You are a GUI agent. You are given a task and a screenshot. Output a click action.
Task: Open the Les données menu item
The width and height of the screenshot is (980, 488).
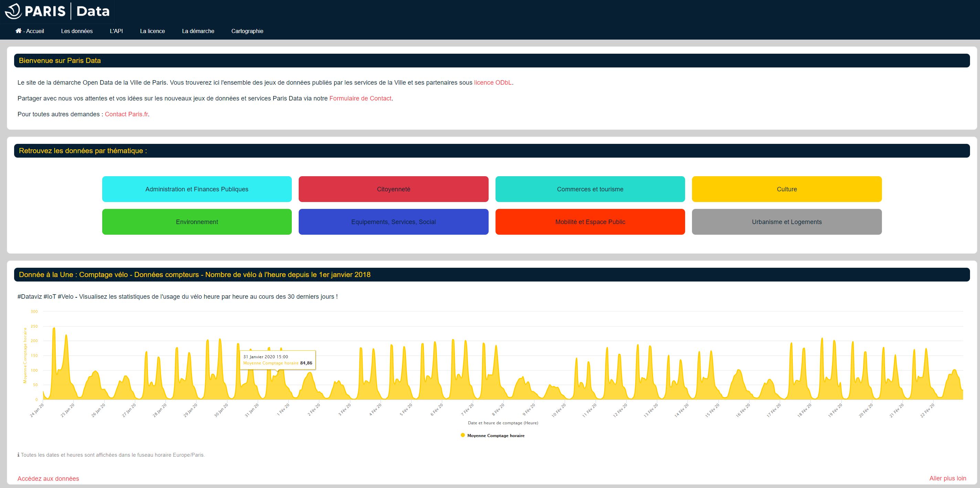(77, 31)
